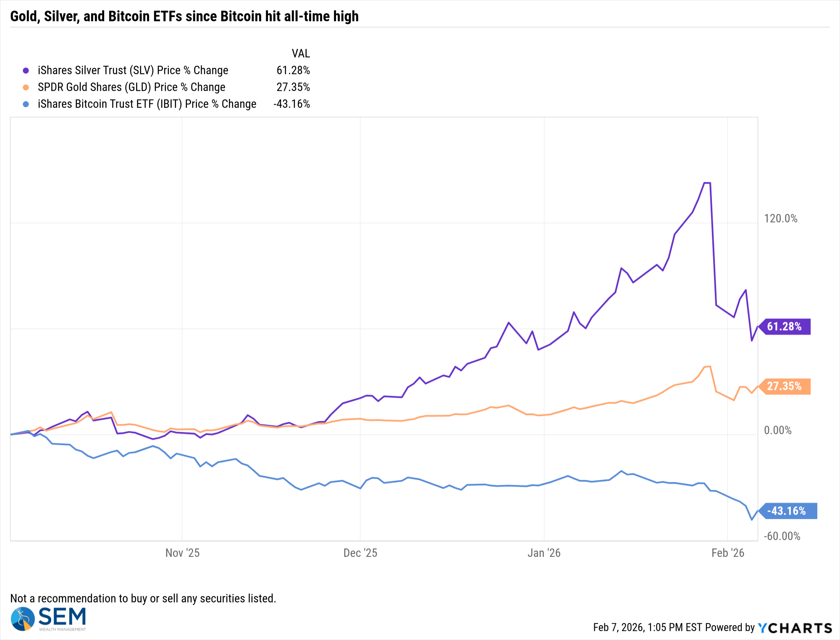The height and width of the screenshot is (640, 840).
Task: Select the SPDR Gold Shares (GLD) legend label
Action: click(131, 87)
